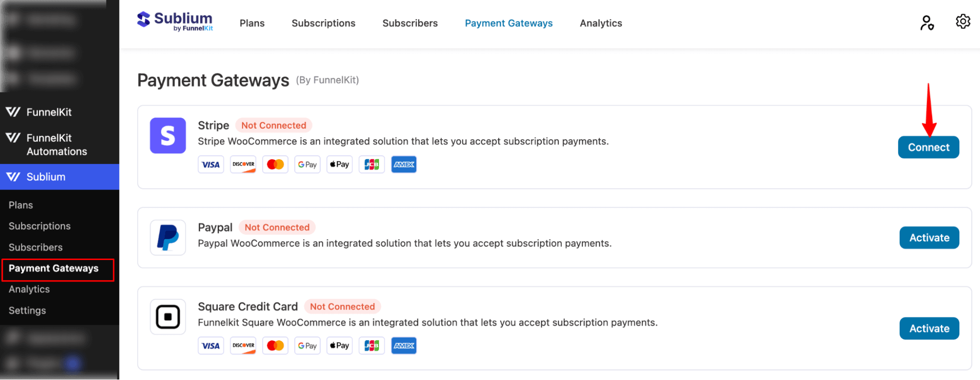Click the Amex icon under Square Credit Card
980x380 pixels.
point(403,345)
